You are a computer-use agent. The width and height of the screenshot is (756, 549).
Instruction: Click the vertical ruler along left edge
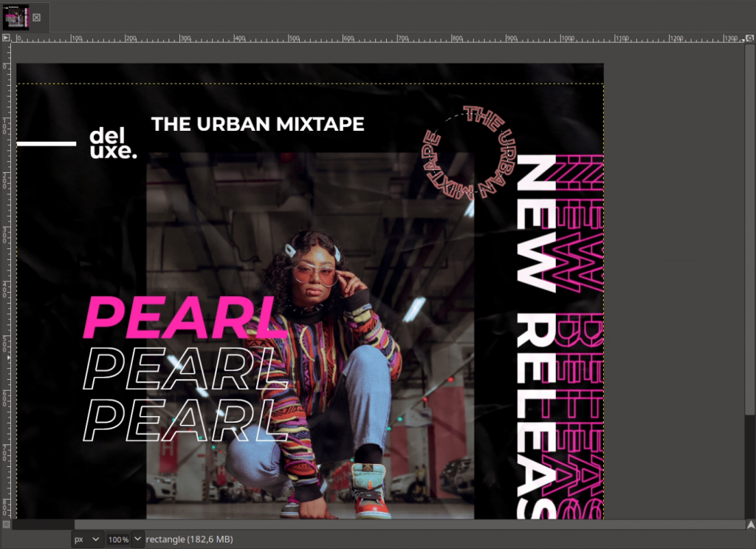(x=6, y=281)
